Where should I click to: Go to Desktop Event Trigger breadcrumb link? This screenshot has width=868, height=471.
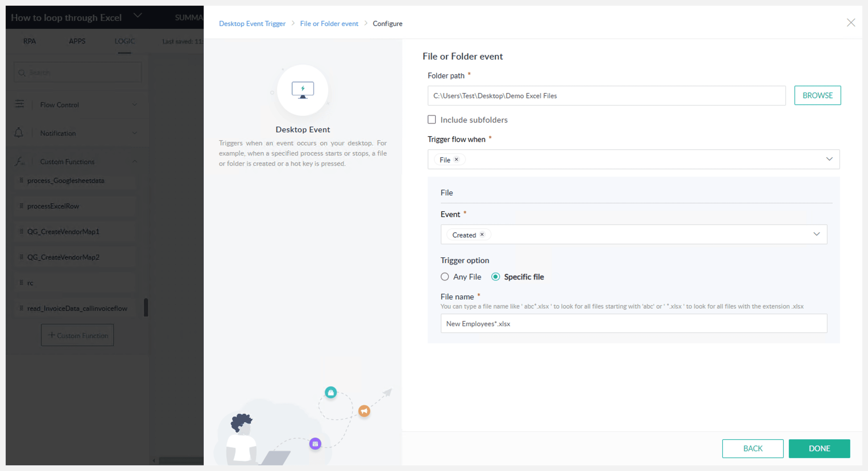click(x=252, y=24)
